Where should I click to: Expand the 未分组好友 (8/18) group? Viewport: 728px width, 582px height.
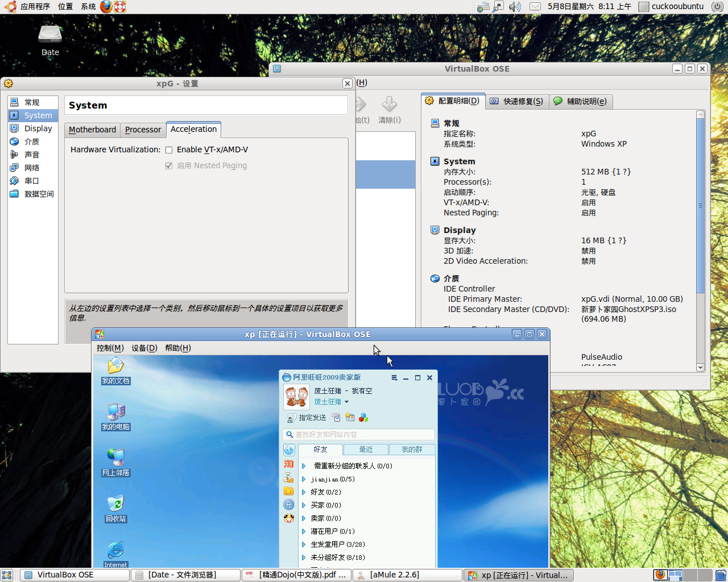coord(304,558)
